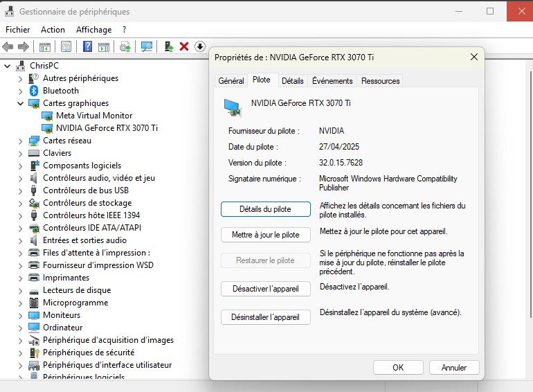The image size is (533, 392).
Task: Click Désinstaller l'appareil button
Action: (x=266, y=317)
